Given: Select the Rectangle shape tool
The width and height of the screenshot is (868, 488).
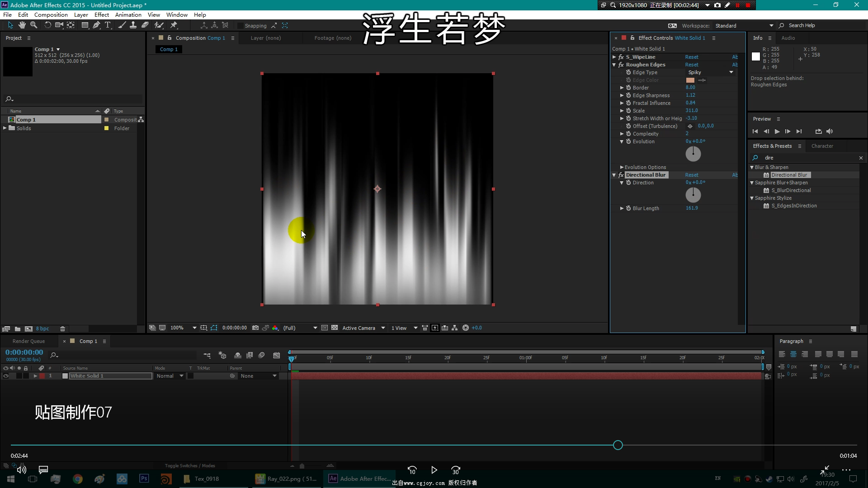Looking at the screenshot, I should (x=85, y=25).
